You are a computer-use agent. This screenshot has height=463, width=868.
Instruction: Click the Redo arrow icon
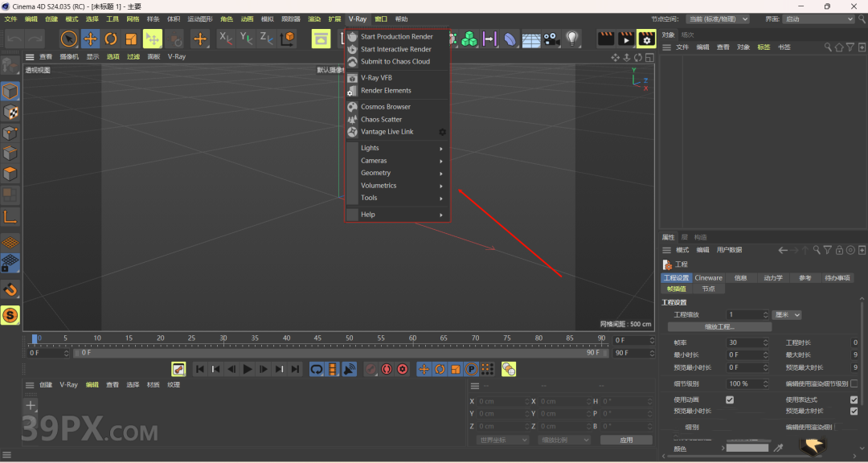click(x=35, y=39)
